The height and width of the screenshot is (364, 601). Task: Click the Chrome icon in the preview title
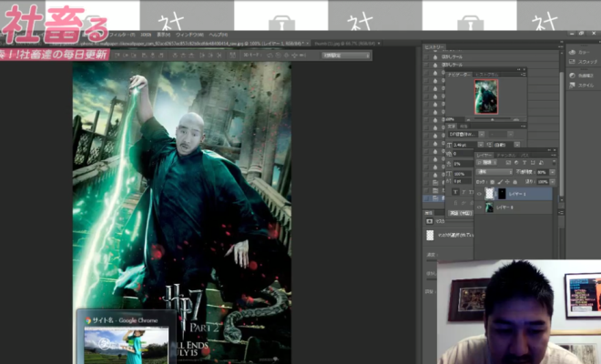(x=84, y=318)
